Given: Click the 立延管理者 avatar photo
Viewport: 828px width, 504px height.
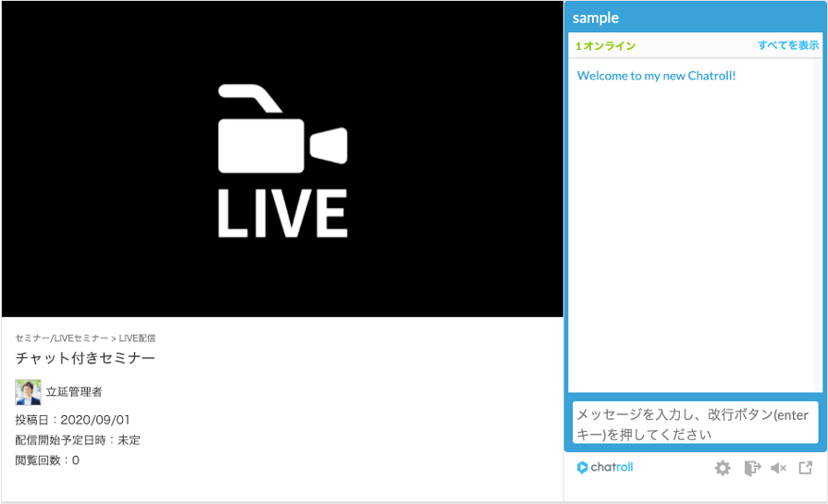Looking at the screenshot, I should click(x=28, y=392).
